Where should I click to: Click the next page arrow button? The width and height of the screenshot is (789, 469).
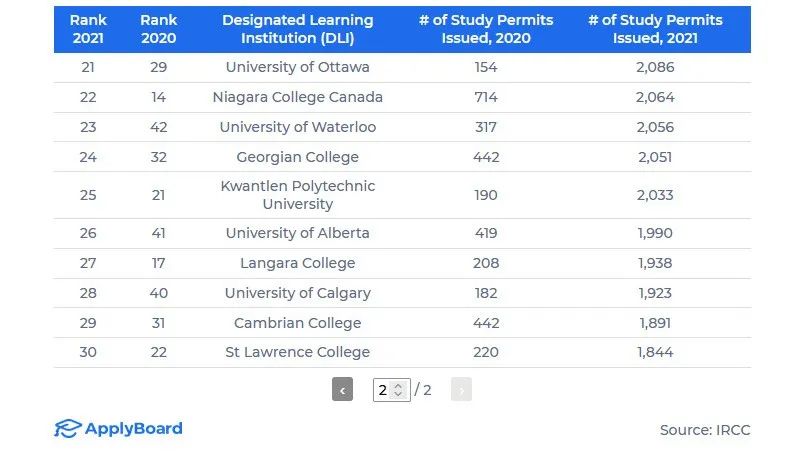pos(461,390)
